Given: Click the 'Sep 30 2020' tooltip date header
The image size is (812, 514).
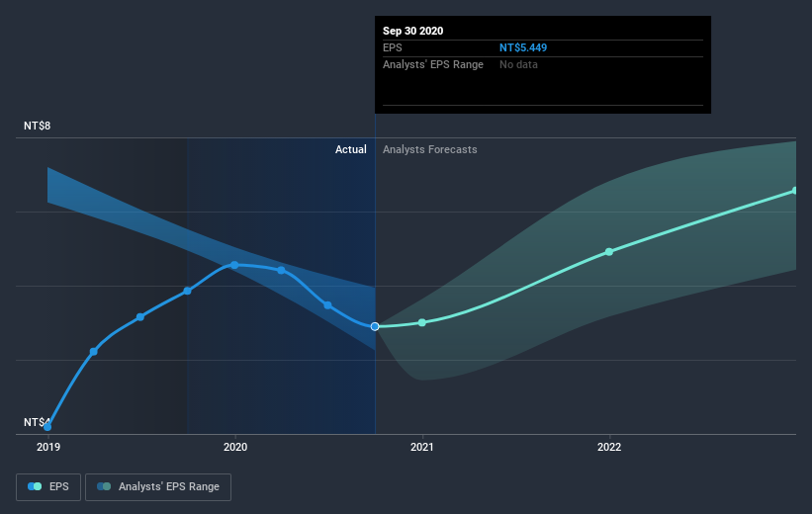Looking at the screenshot, I should (413, 31).
